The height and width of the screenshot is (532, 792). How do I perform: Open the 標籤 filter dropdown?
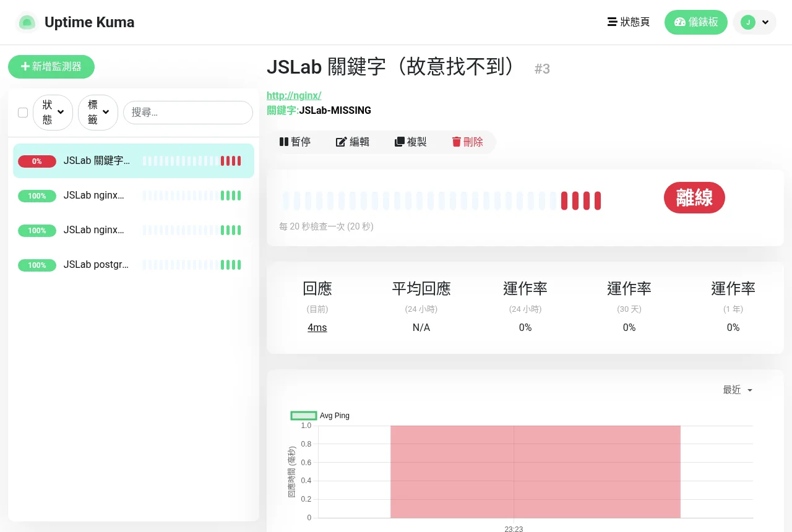[98, 113]
